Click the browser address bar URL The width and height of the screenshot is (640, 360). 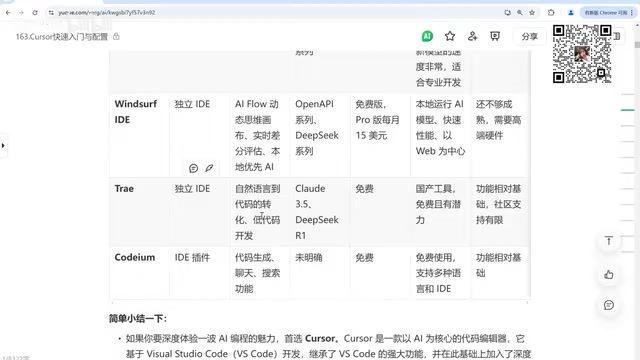click(107, 13)
